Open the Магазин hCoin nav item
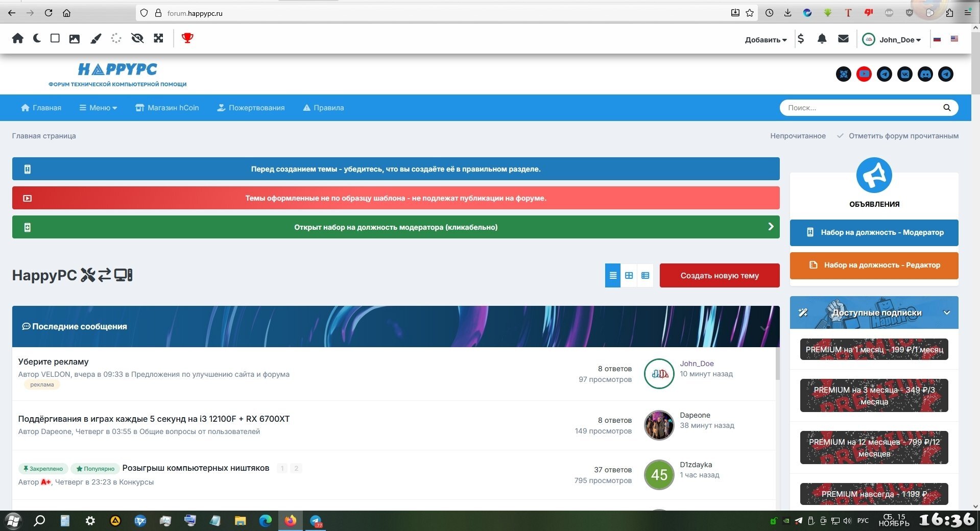Screen dimensions: 980x531 167,108
